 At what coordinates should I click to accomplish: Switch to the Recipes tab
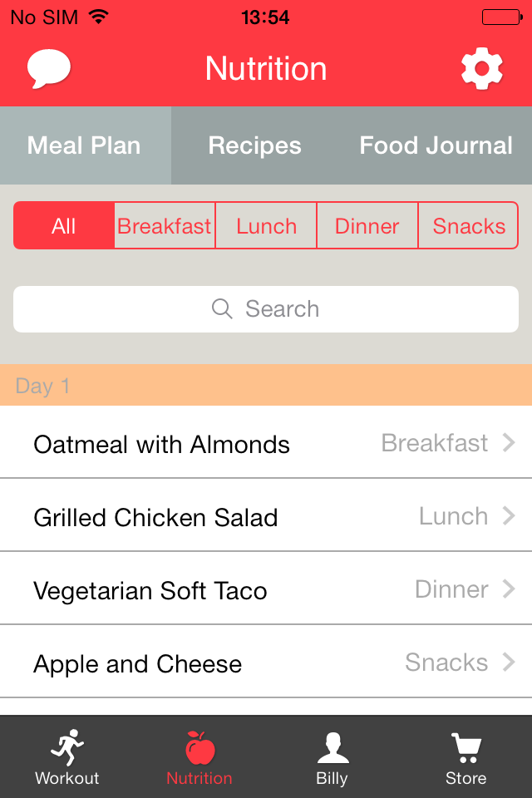(x=254, y=145)
